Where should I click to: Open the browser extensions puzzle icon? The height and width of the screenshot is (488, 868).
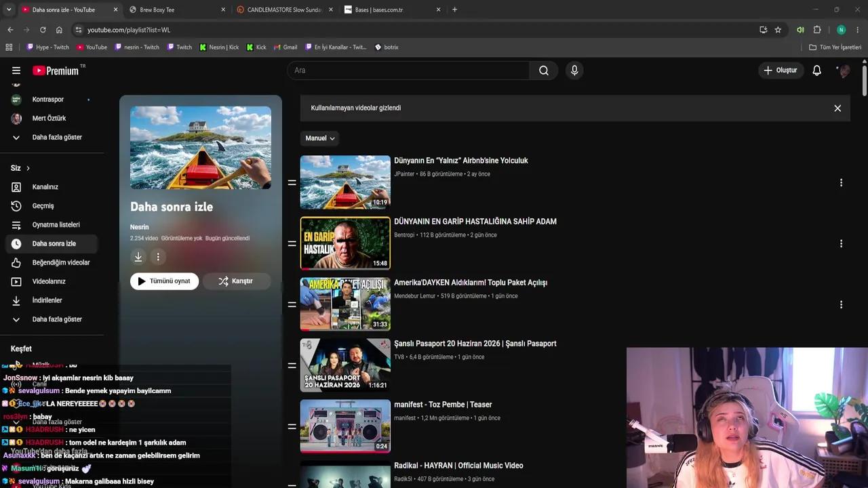tap(817, 30)
